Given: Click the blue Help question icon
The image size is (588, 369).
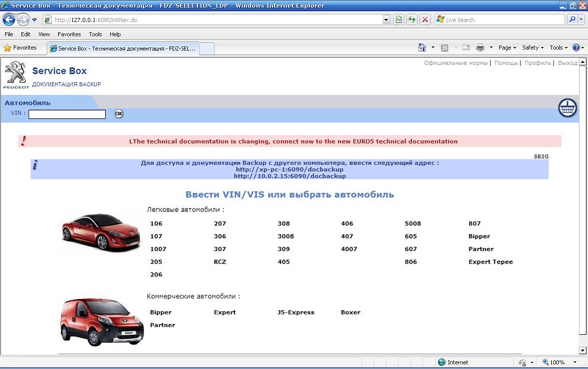Looking at the screenshot, I should (576, 48).
